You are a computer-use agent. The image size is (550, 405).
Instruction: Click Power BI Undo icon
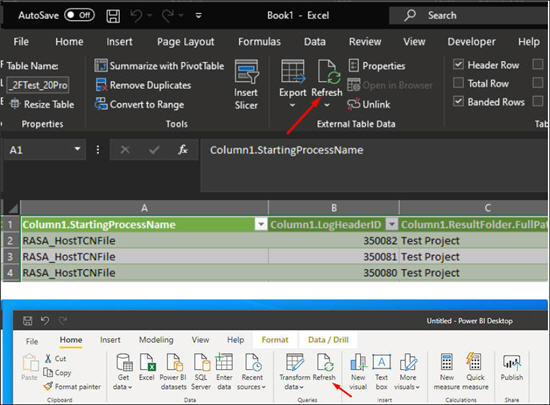(x=45, y=320)
